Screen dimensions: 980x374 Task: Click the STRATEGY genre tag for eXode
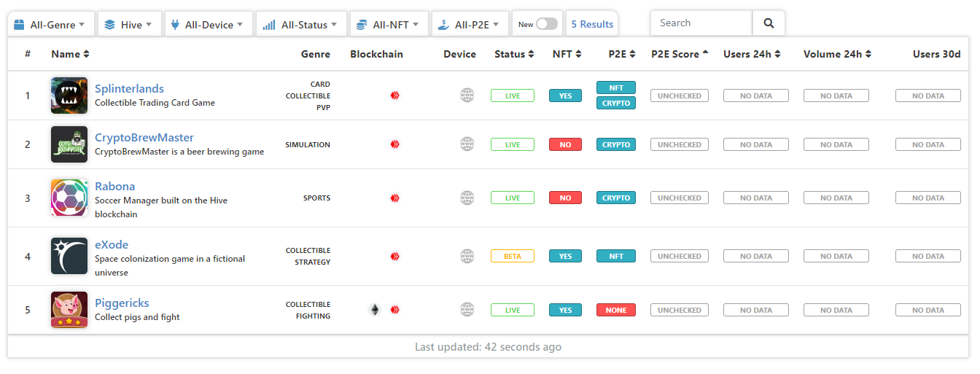click(x=313, y=262)
